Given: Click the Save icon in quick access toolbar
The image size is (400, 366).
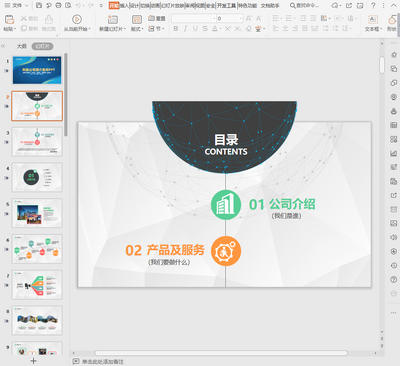Looking at the screenshot, I should (x=39, y=5).
